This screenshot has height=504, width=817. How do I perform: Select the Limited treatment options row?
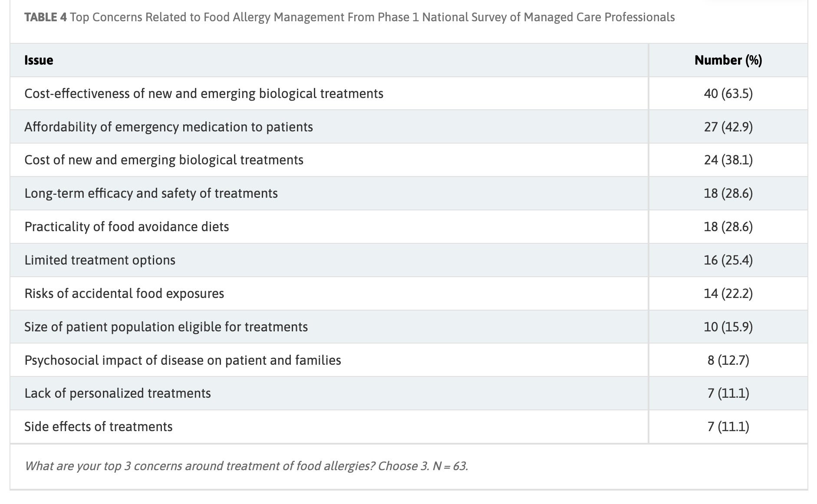(100, 260)
